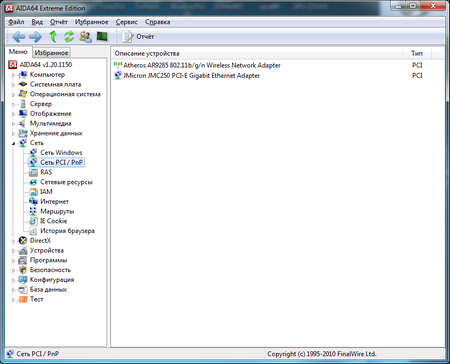Expand the Операционная система node

pos(13,94)
